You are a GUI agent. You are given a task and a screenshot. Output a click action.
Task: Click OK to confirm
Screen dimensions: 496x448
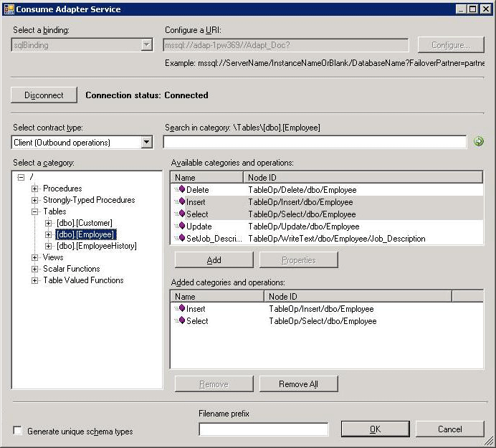[x=375, y=429]
